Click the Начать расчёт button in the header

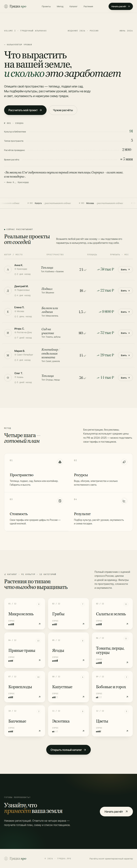pos(121,6)
